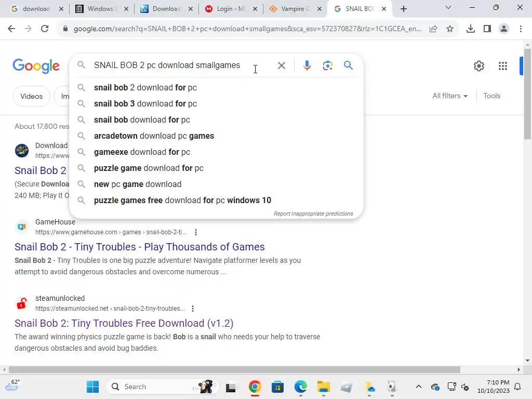The height and width of the screenshot is (399, 532).
Task: Open a new browser tab
Action: [x=403, y=9]
